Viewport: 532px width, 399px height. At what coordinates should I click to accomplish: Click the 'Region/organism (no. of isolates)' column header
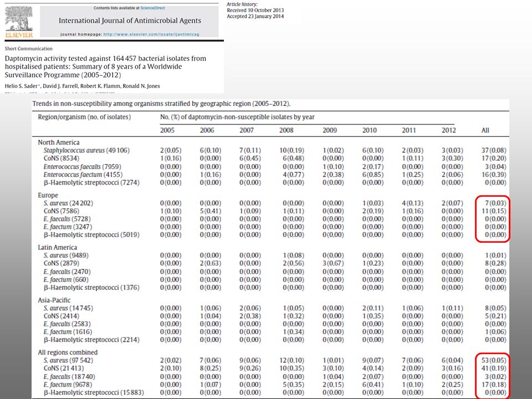pyautogui.click(x=84, y=117)
